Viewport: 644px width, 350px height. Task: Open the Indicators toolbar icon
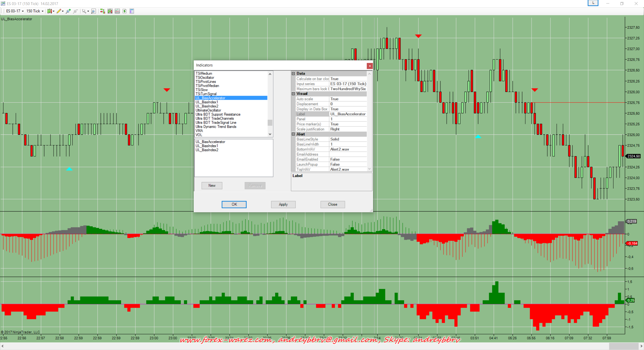pyautogui.click(x=117, y=11)
